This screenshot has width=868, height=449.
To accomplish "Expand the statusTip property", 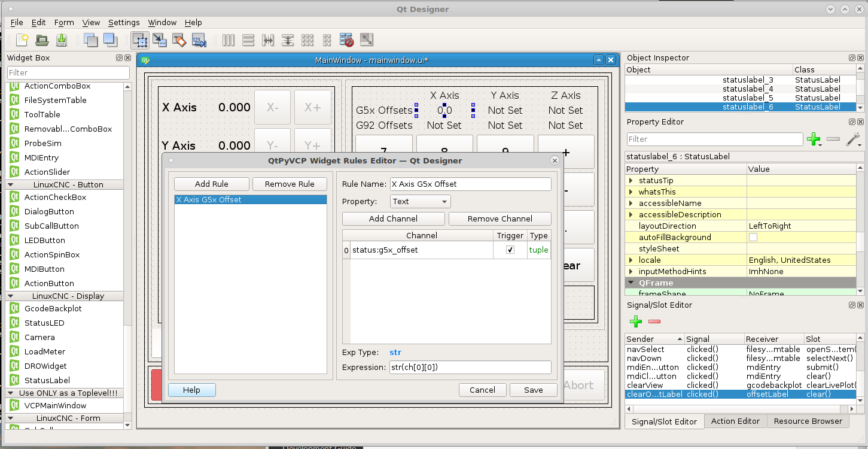I will [x=632, y=181].
